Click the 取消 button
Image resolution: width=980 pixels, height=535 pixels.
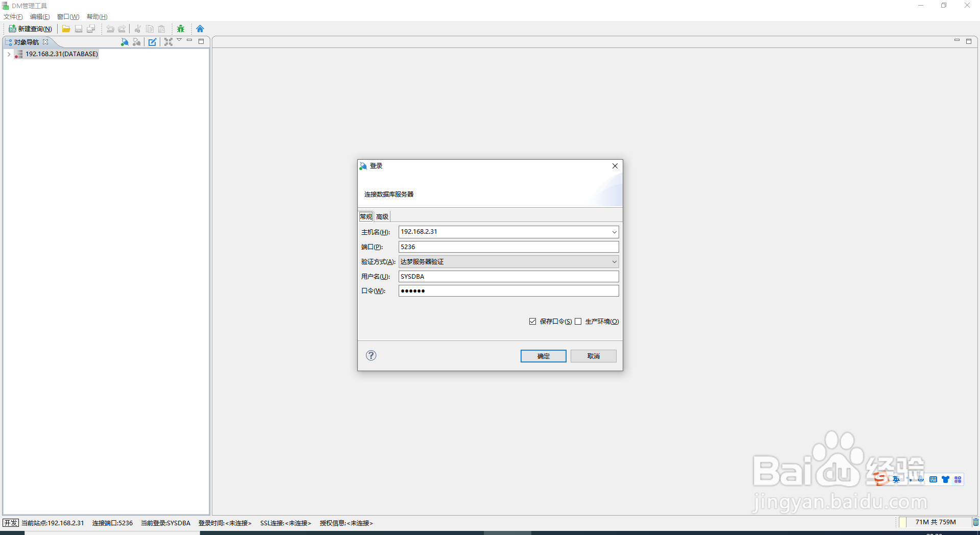593,356
